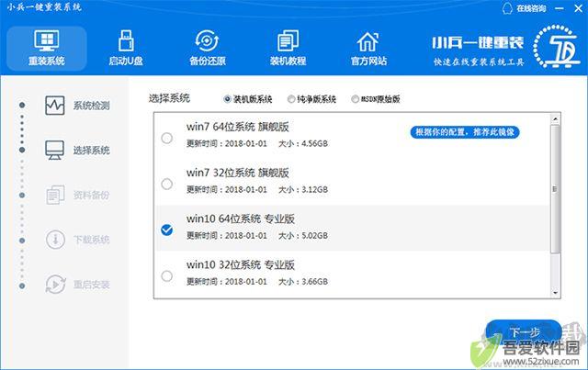Click the 根据你的配置，推荐此镜像 badge
Screen dimensions: 588x370
click(465, 132)
